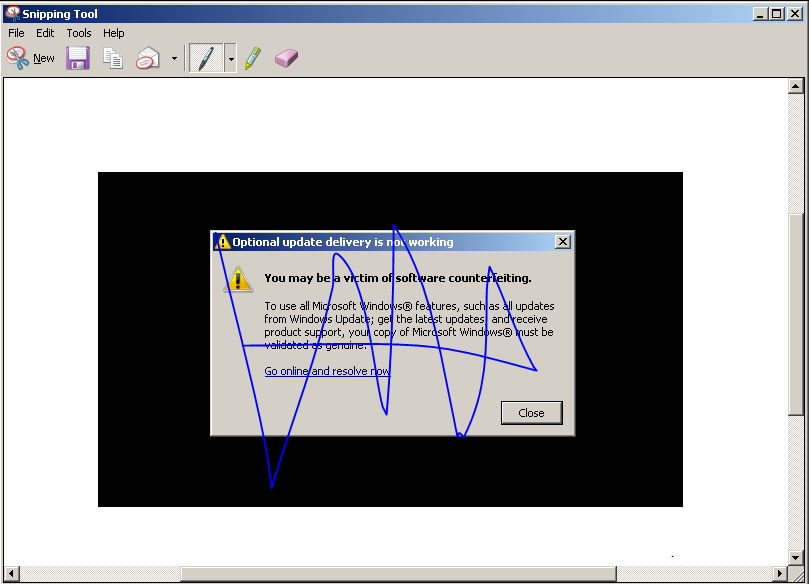
Task: Click the Snipping Tool title bar icon
Action: pos(12,13)
